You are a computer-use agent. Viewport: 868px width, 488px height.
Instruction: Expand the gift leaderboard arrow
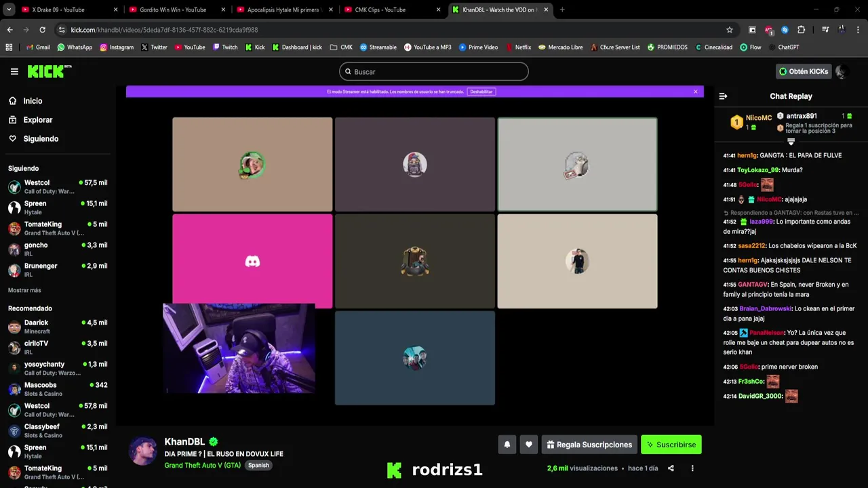tap(791, 142)
